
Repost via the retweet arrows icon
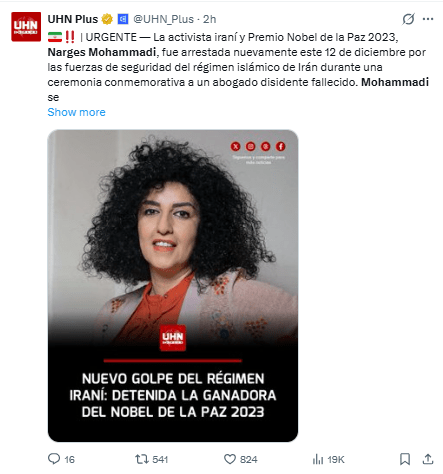(141, 459)
